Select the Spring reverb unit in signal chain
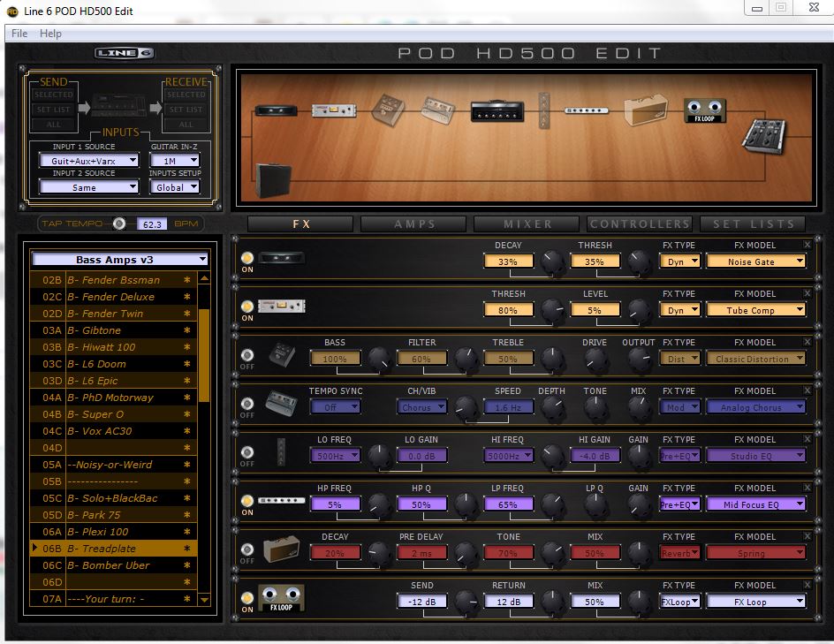Image resolution: width=834 pixels, height=644 pixels. tap(645, 110)
